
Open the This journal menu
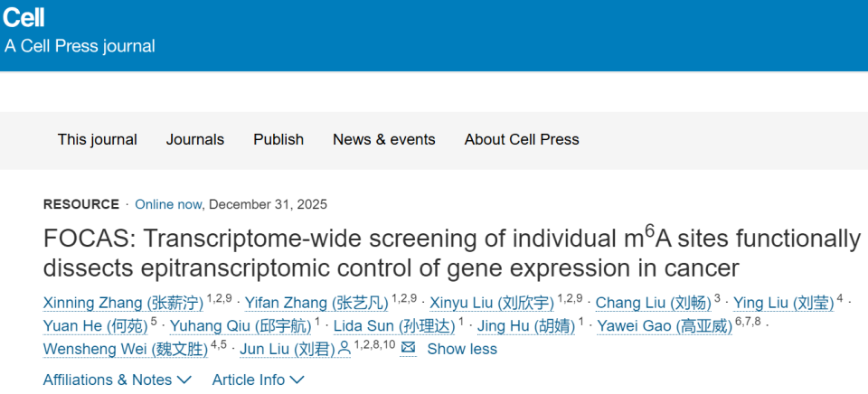pyautogui.click(x=98, y=139)
